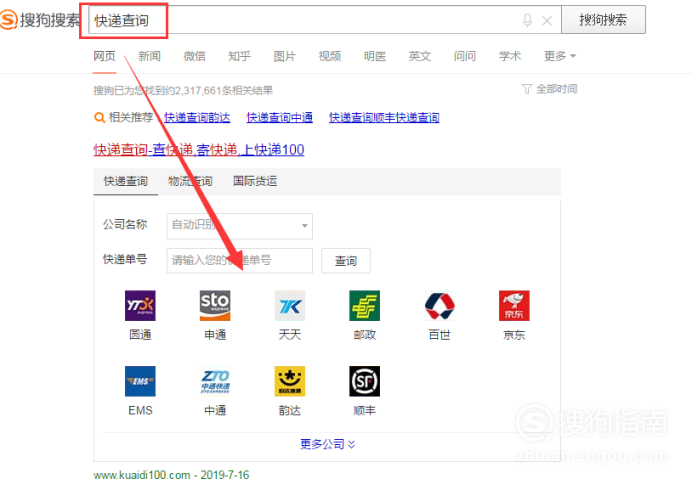Select the 圆通 YTO express icon
Image resolution: width=692 pixels, height=490 pixels.
(x=140, y=305)
